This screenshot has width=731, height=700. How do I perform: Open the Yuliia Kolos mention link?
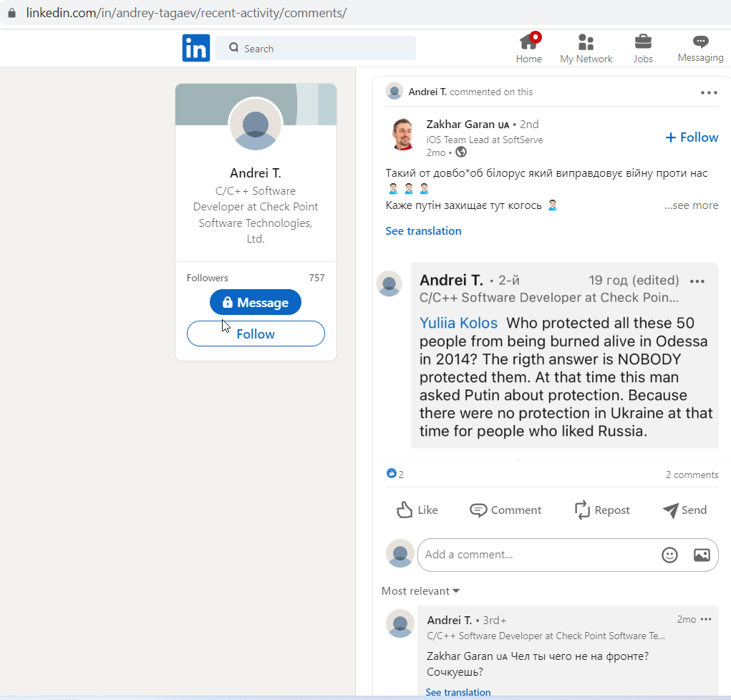[x=458, y=323]
